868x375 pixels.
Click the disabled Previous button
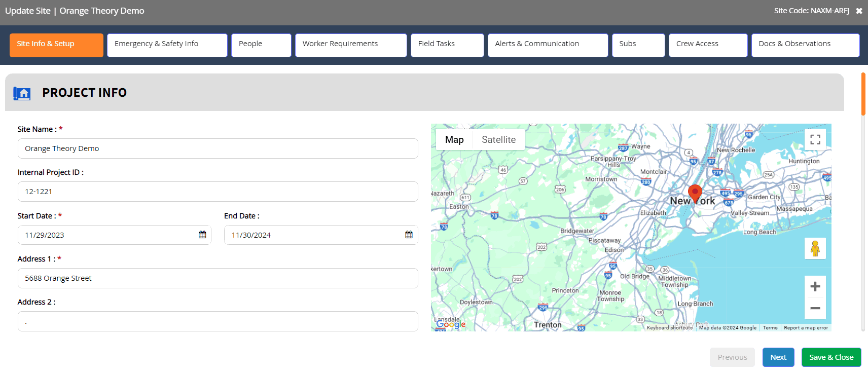732,357
